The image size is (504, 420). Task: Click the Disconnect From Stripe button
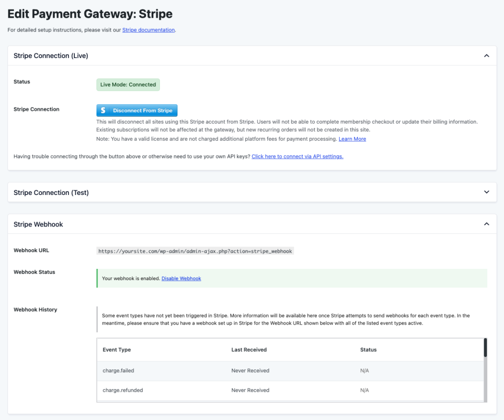137,110
